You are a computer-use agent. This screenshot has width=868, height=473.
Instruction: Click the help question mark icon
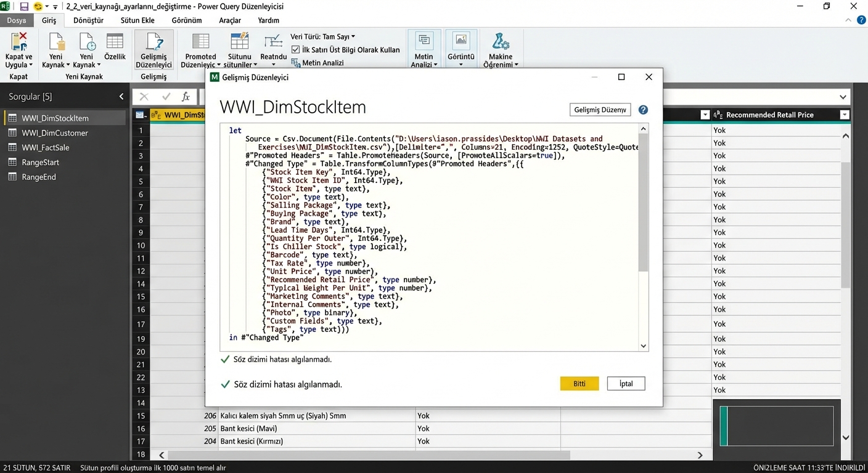[643, 110]
